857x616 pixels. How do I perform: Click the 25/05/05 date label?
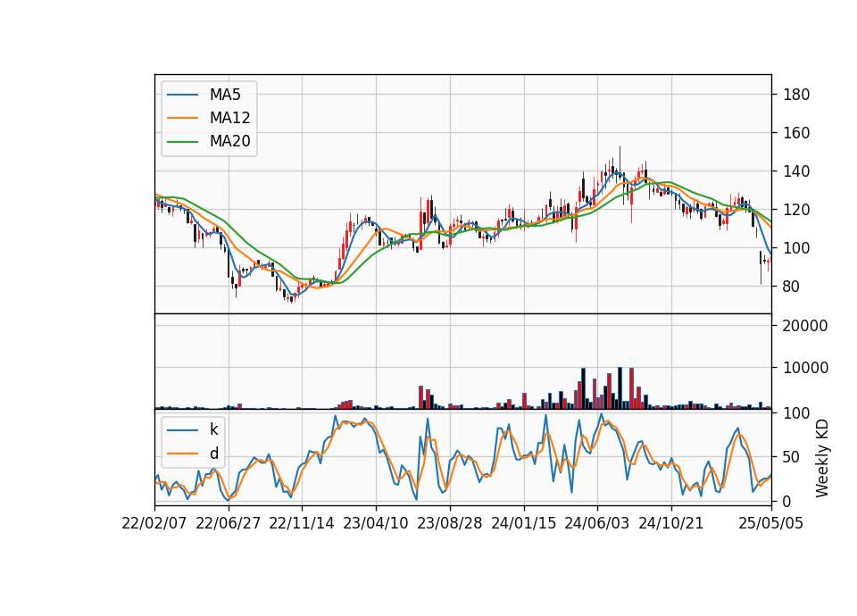771,523
